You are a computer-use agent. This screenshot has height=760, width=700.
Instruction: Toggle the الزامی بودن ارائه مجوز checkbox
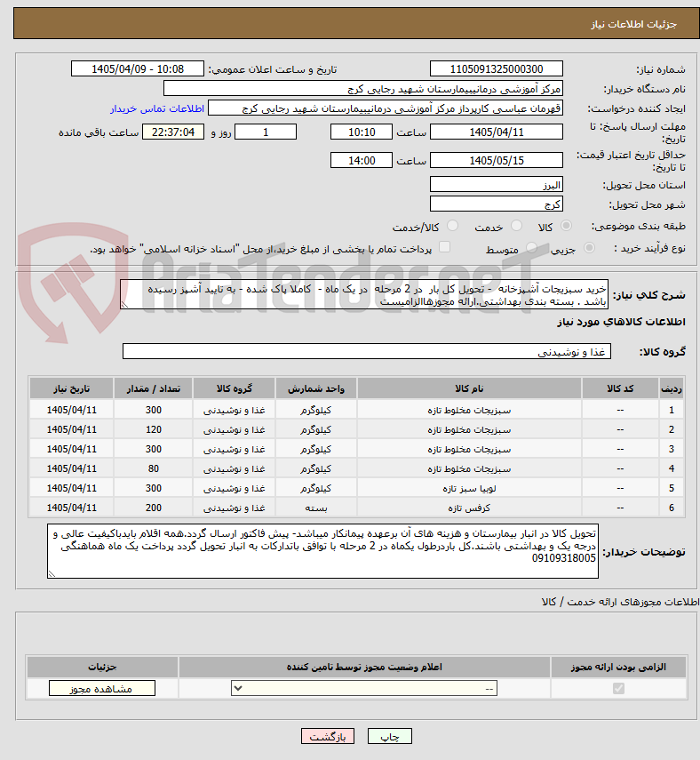pos(618,688)
